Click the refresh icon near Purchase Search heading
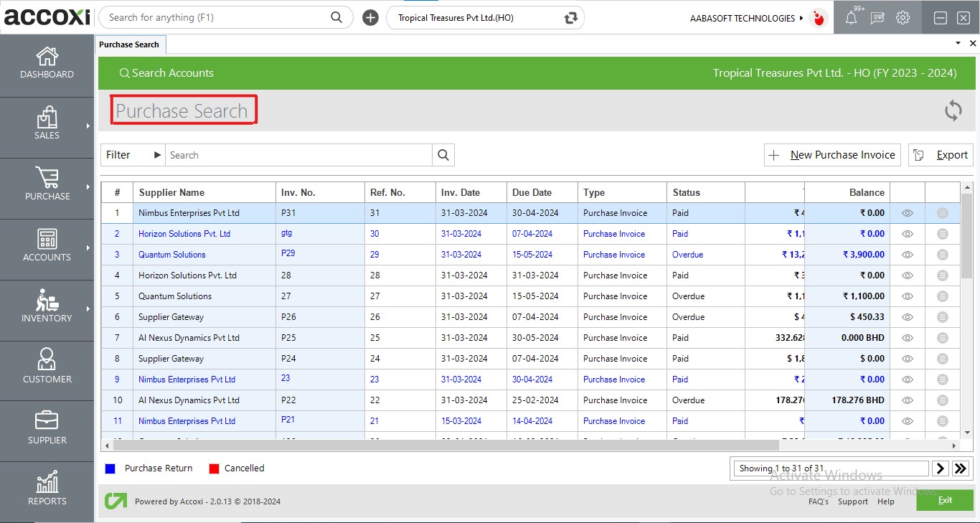980x523 pixels. (953, 110)
